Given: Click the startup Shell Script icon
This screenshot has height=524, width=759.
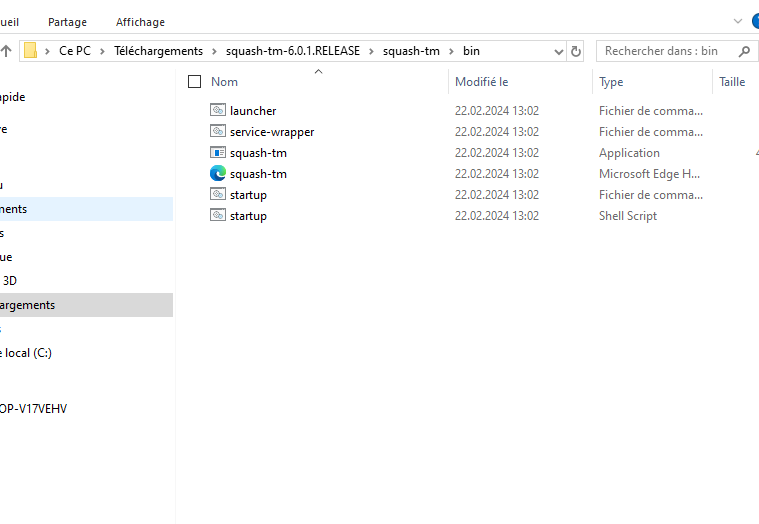Looking at the screenshot, I should pos(218,215).
